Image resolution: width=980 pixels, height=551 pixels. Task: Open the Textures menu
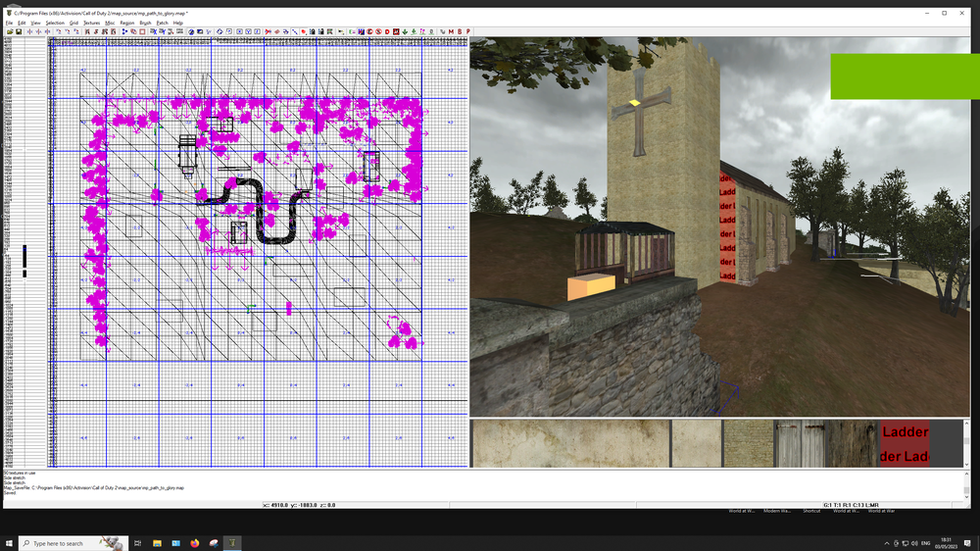(x=91, y=23)
